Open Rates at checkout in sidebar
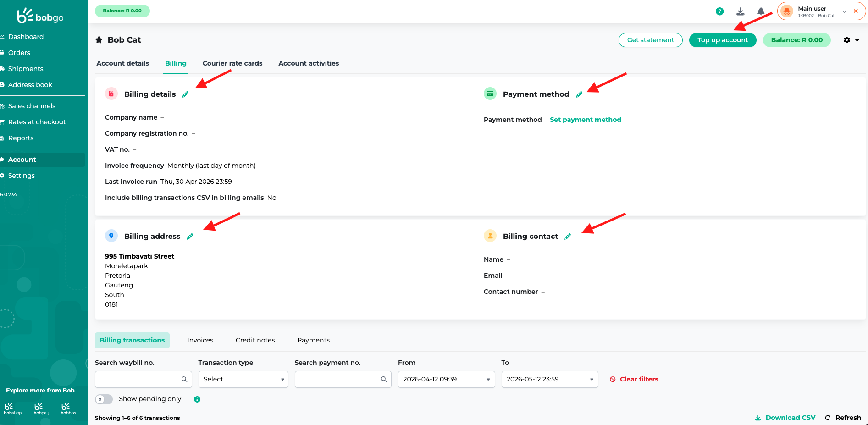 (37, 122)
